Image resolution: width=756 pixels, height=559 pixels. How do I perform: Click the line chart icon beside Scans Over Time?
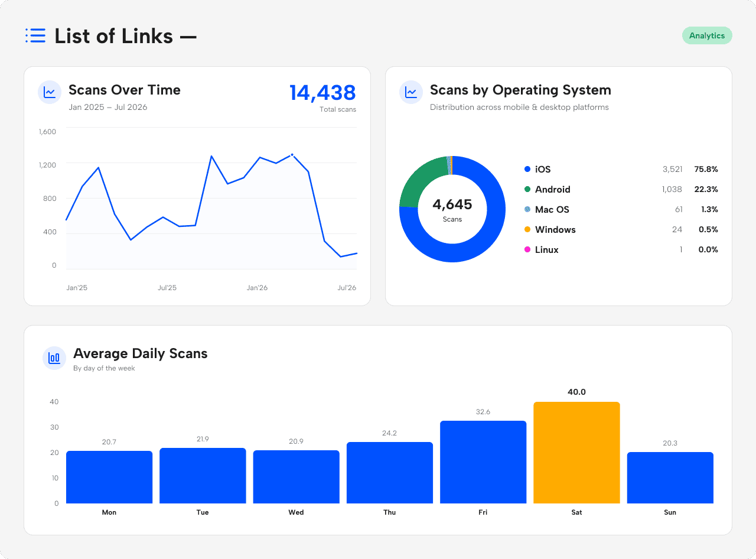tap(50, 92)
